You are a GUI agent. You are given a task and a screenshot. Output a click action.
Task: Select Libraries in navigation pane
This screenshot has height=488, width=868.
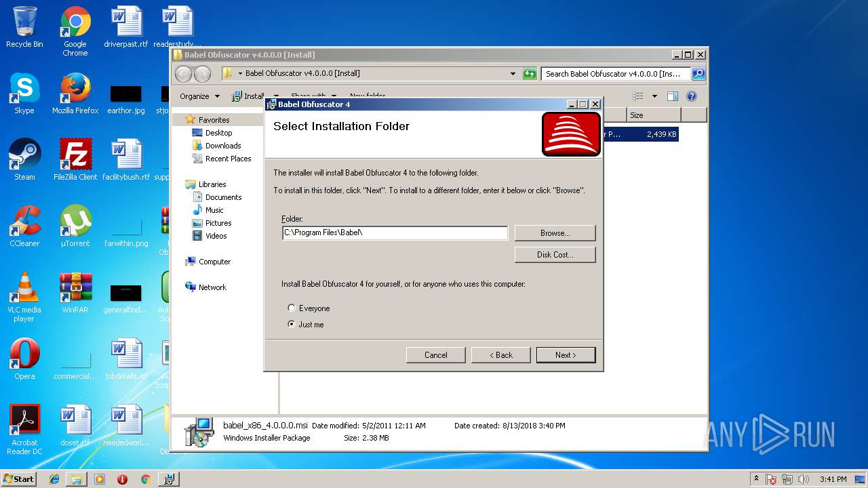pos(212,184)
